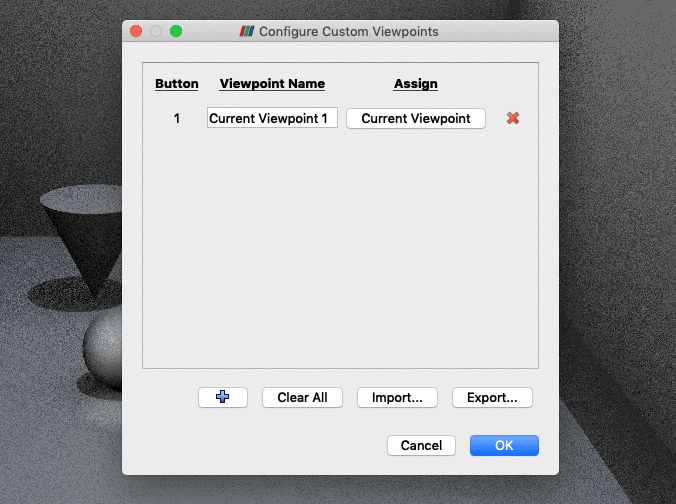
Task: Click the green zoom window button
Action: pos(176,31)
